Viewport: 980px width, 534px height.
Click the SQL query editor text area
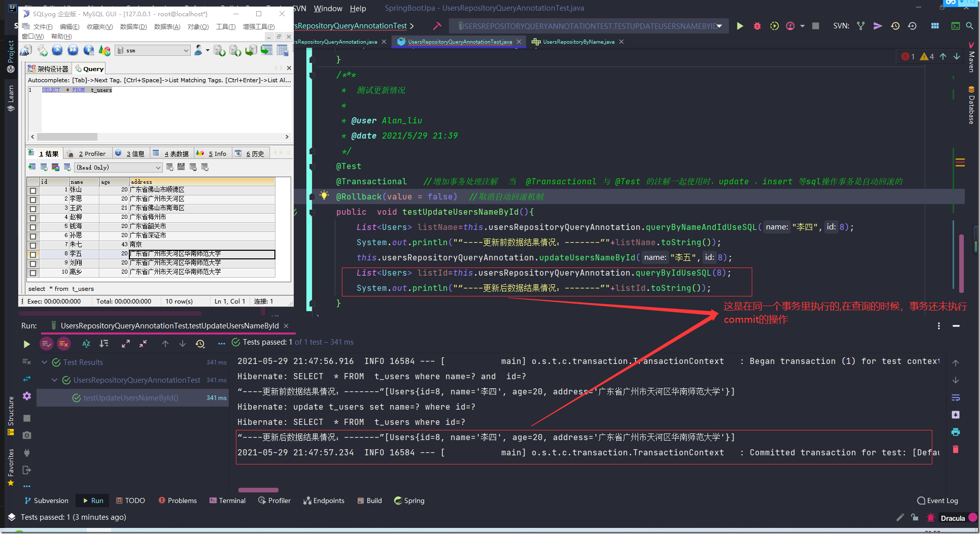tap(165, 109)
